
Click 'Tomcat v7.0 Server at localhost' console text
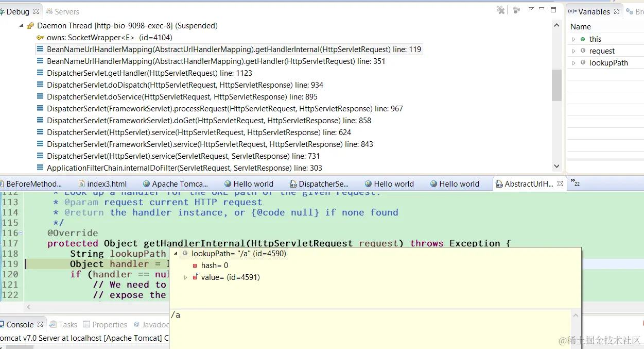point(50,338)
